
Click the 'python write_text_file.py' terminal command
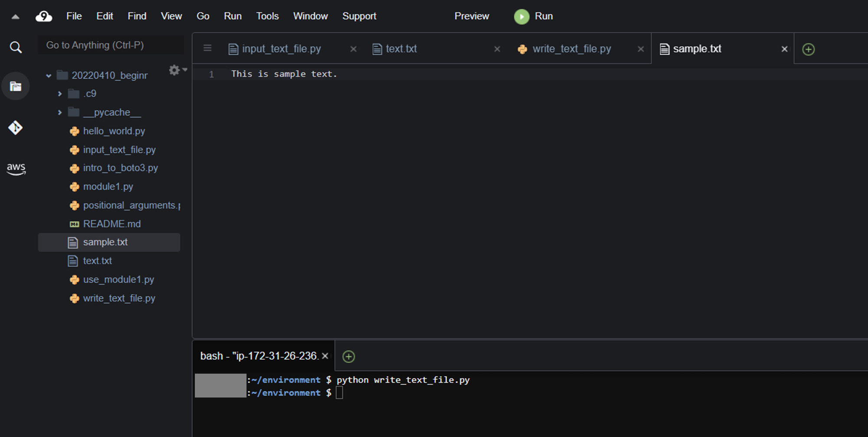click(403, 380)
